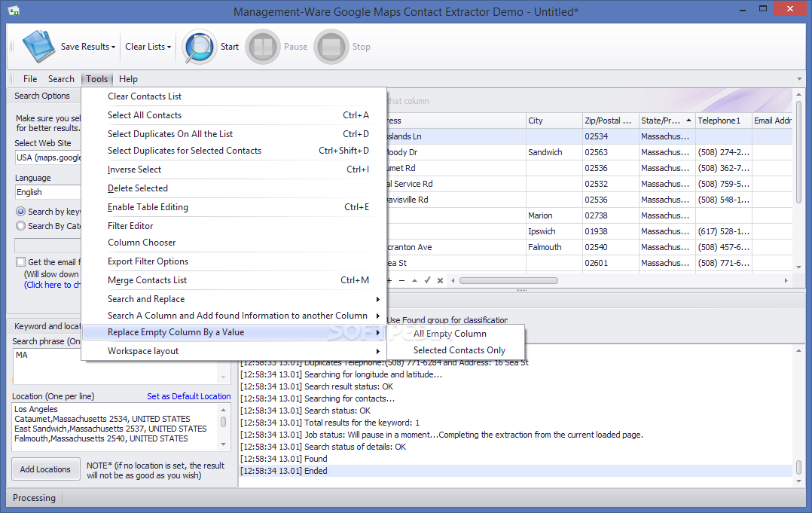Open the Save Results dropdown

88,47
